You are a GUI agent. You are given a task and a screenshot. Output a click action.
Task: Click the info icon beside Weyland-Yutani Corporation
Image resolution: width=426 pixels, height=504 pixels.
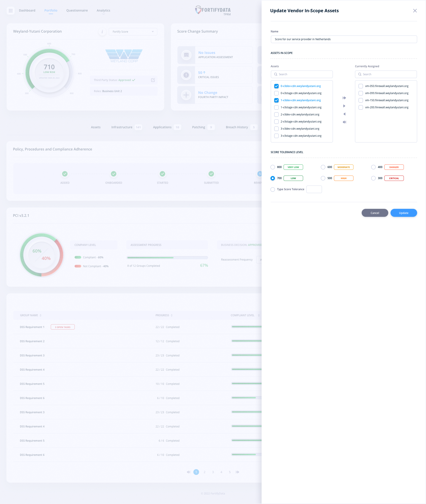pyautogui.click(x=102, y=32)
